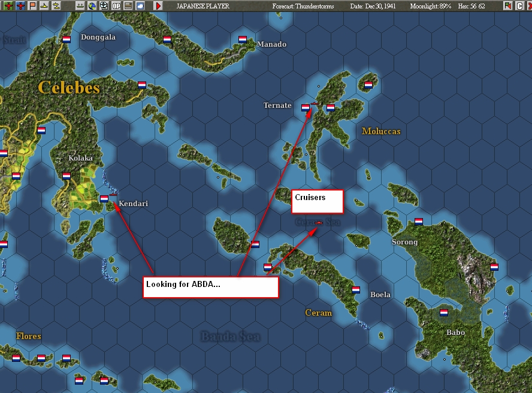
Task: Click the Kendari city label
Action: coord(134,203)
